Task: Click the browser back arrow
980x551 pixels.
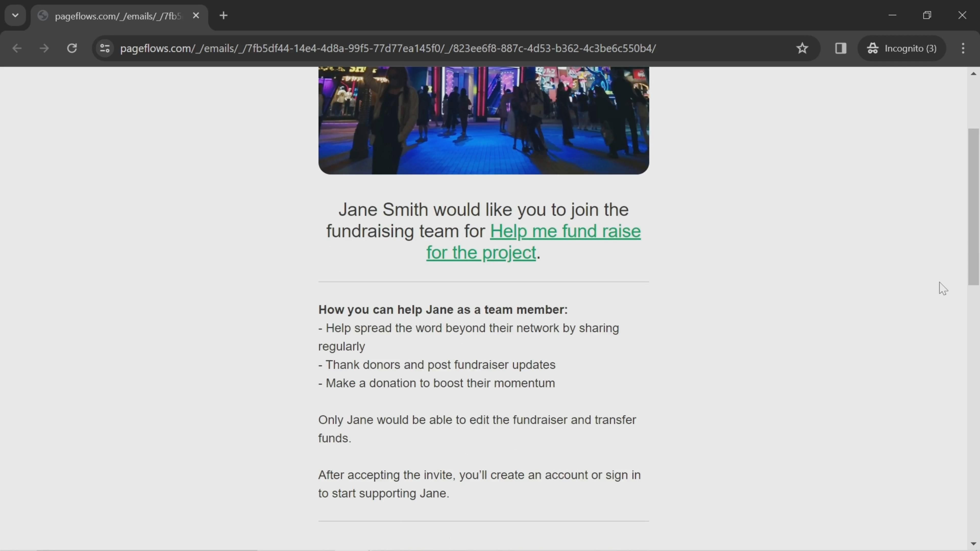Action: point(17,48)
